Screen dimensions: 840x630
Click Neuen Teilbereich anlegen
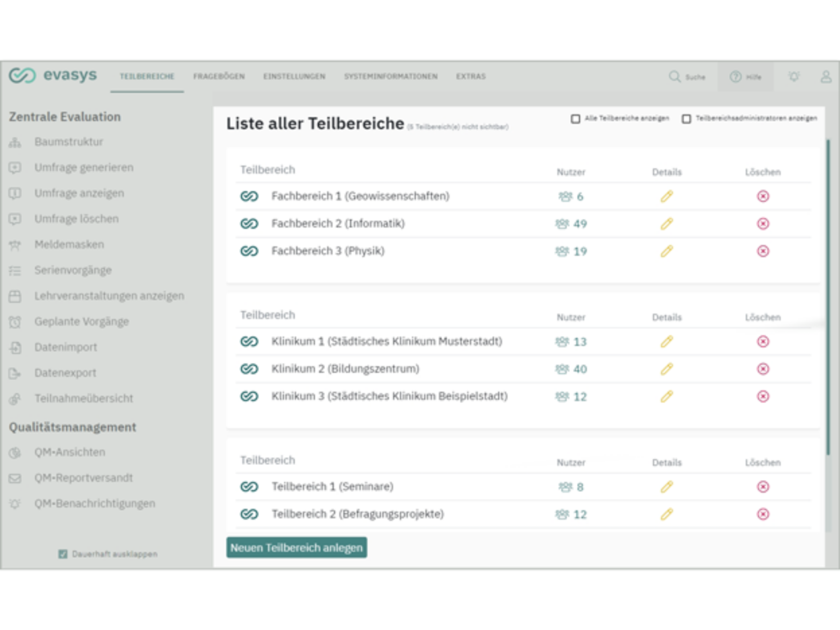[x=296, y=547]
